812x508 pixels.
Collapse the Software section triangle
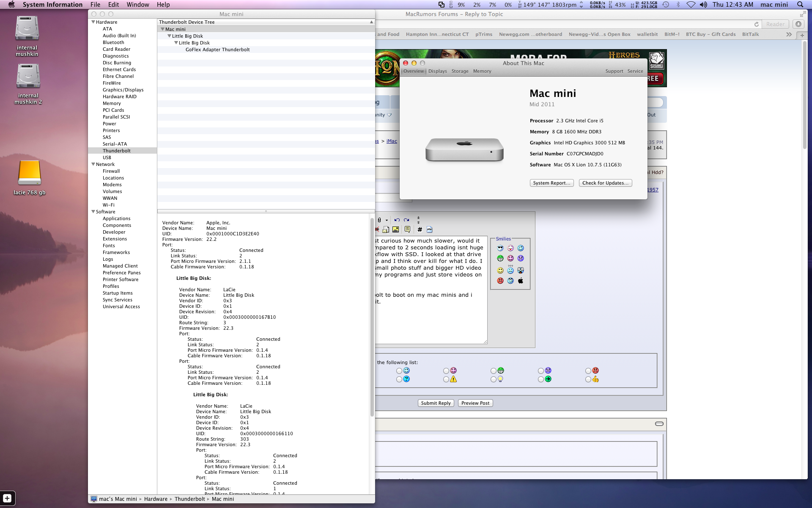coord(93,212)
